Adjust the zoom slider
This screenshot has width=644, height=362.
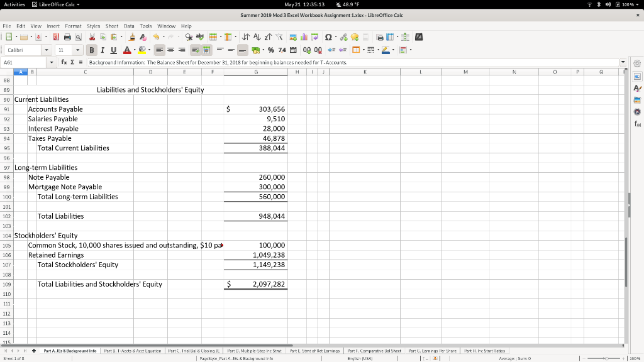606,358
